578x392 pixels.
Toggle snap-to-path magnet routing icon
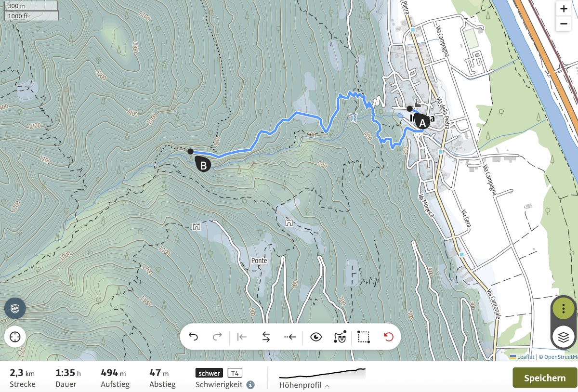340,337
